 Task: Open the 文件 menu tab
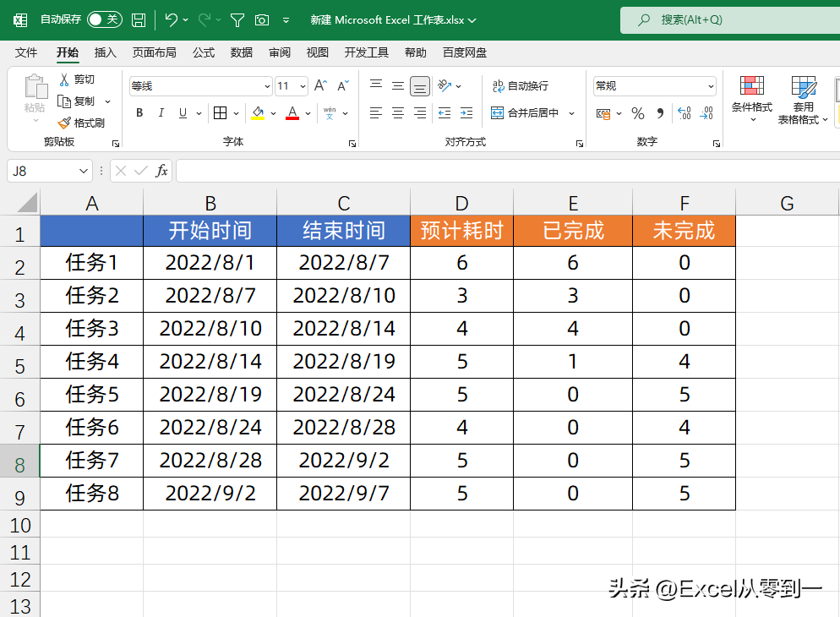25,52
